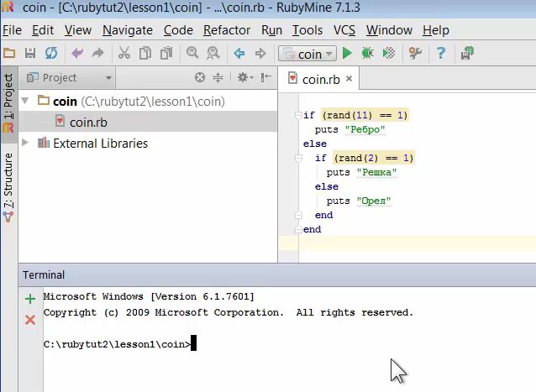Place cursor on the puts "Ребро" line
The height and width of the screenshot is (392, 536).
(350, 130)
